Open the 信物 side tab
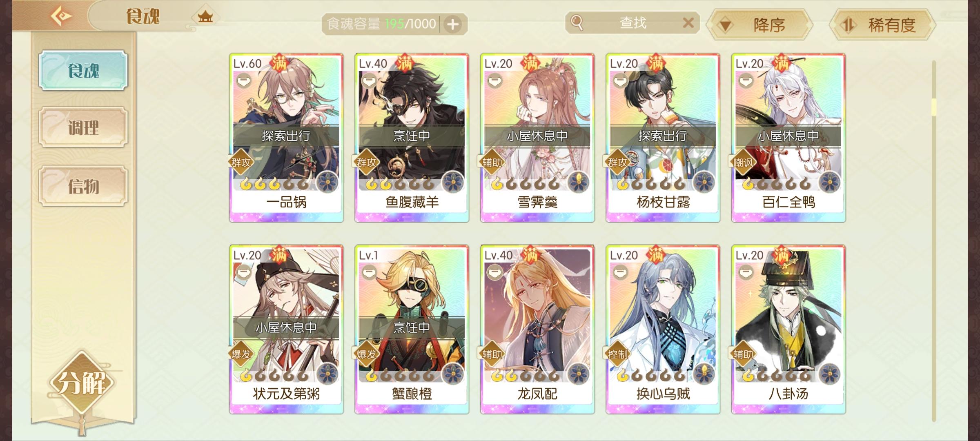This screenshot has height=441, width=980. click(83, 186)
